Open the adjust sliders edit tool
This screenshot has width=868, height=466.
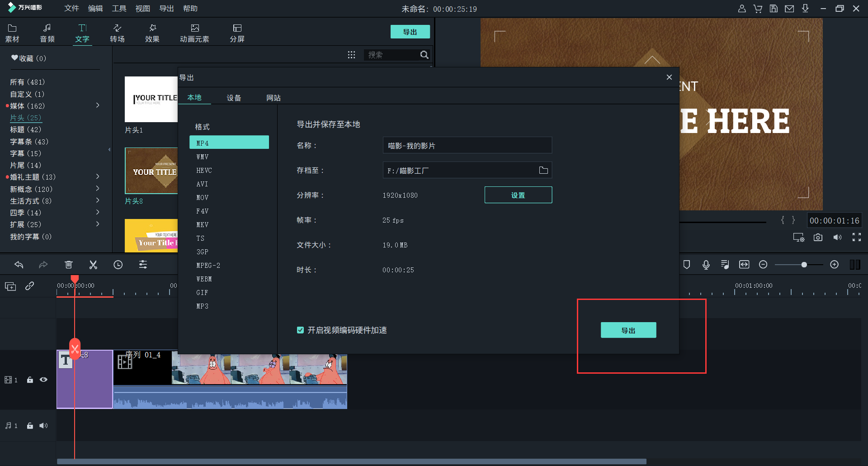143,265
